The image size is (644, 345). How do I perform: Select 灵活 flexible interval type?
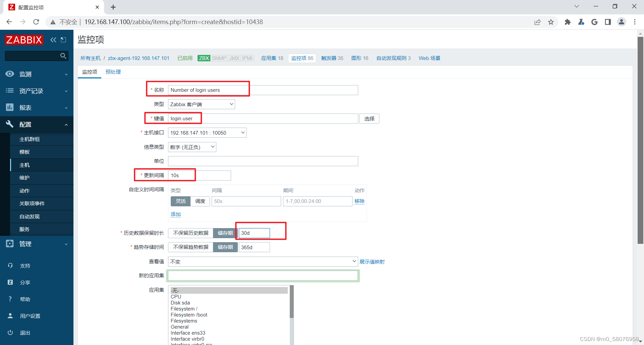point(180,201)
